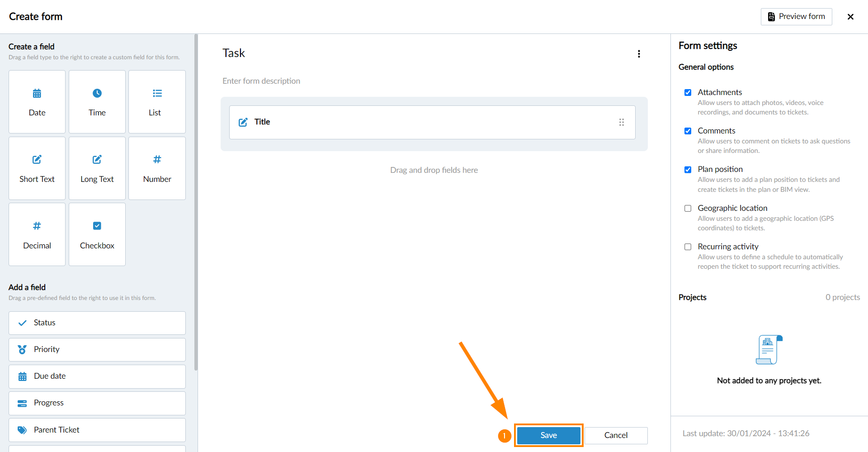The width and height of the screenshot is (868, 452).
Task: Click the left panel vertical scrollbar
Action: [196, 204]
